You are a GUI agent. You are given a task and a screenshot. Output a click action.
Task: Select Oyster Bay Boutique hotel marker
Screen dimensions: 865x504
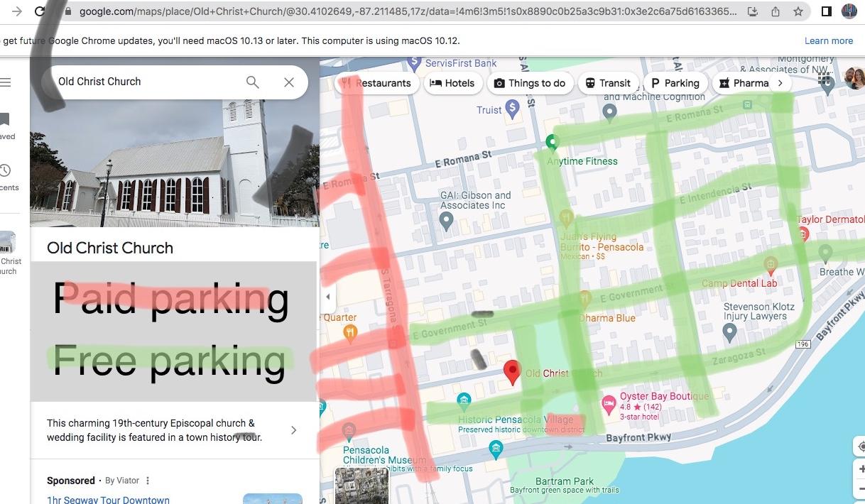pos(609,405)
